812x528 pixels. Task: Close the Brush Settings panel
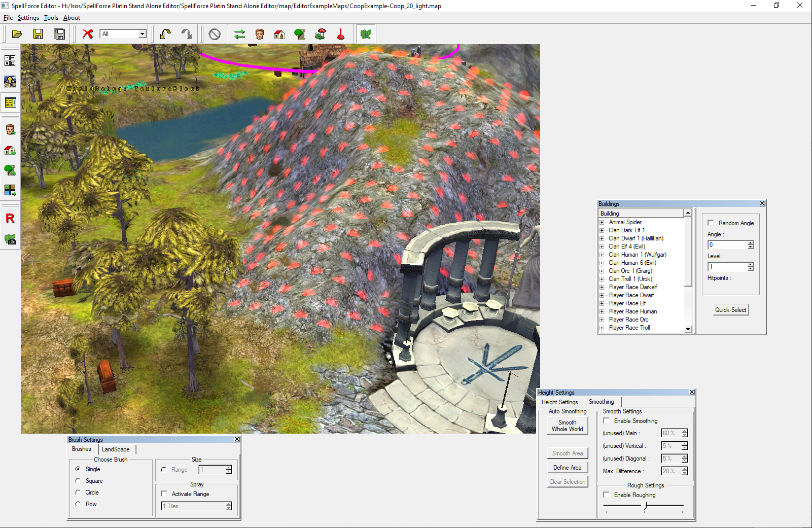(237, 439)
